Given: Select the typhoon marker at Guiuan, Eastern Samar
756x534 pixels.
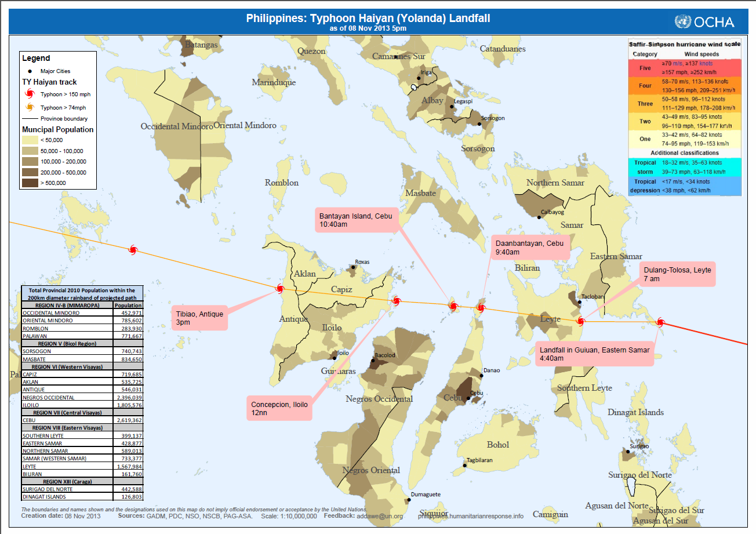Looking at the screenshot, I should pos(660,322).
